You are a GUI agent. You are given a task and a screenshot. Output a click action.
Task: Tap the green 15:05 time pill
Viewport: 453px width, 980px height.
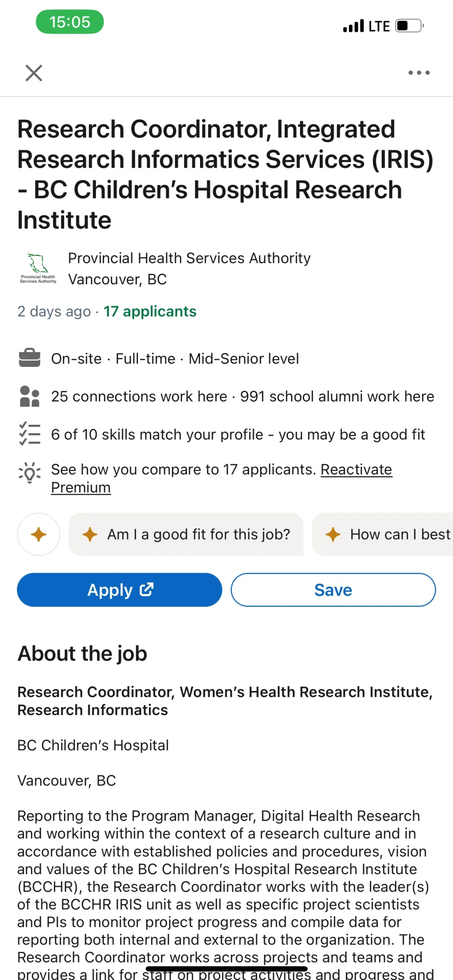point(70,22)
